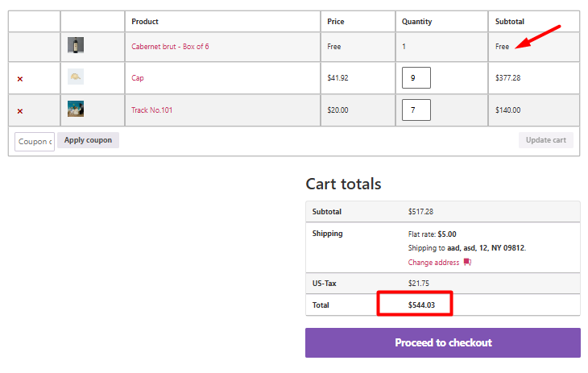Viewport: 588px width, 373px height.
Task: Remove Cap from the cart
Action: click(x=20, y=79)
